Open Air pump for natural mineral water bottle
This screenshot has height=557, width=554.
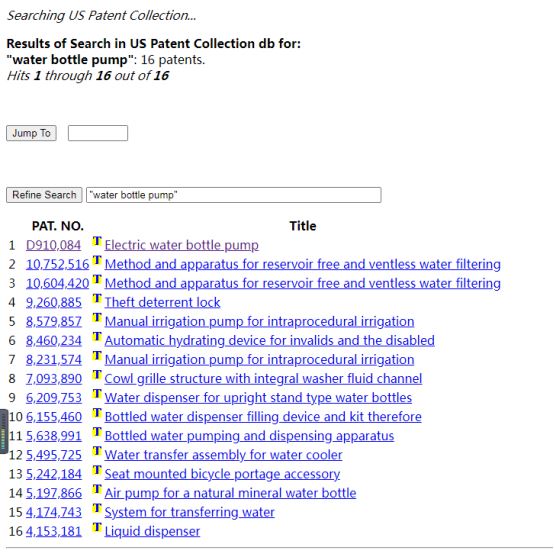(x=230, y=493)
